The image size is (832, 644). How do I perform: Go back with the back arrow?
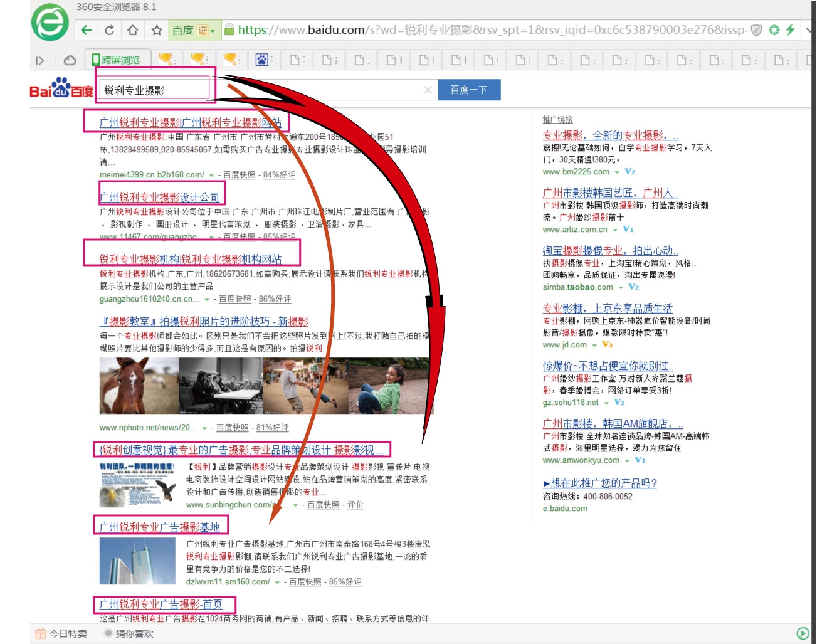(x=87, y=30)
